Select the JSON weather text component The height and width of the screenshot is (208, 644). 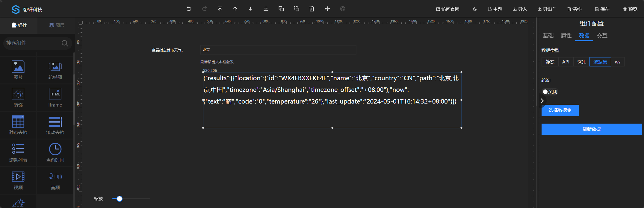[x=332, y=100]
